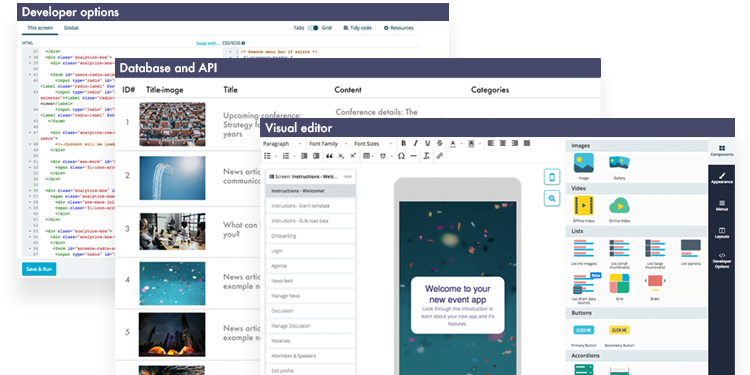Add the List (small thumbnails) component
750x375 pixels.
click(x=619, y=253)
